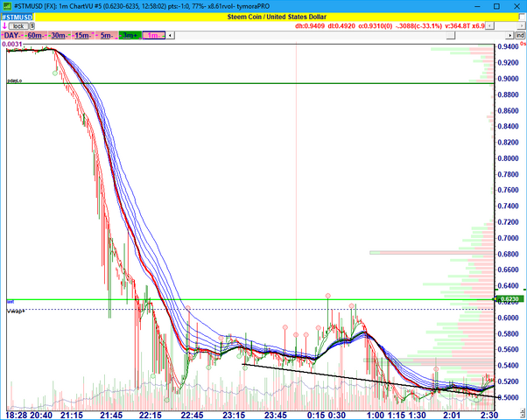Click the vwap+ line label

pos(16,311)
